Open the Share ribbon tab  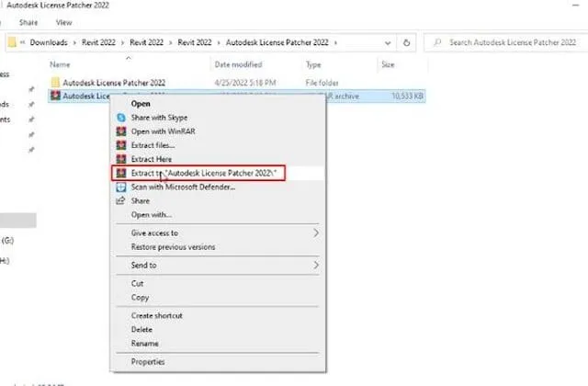tap(28, 22)
